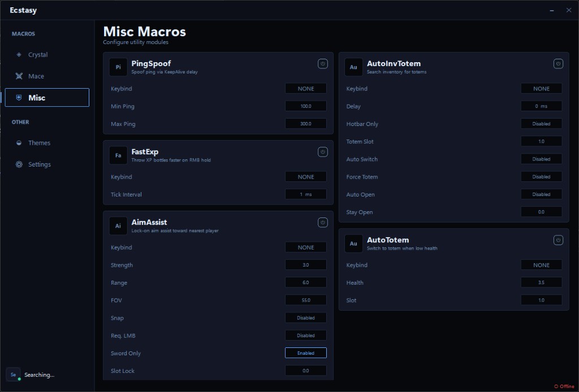Click the Crystal diamond icon in sidebar
Viewport: 579px width, 392px height.
coord(19,55)
